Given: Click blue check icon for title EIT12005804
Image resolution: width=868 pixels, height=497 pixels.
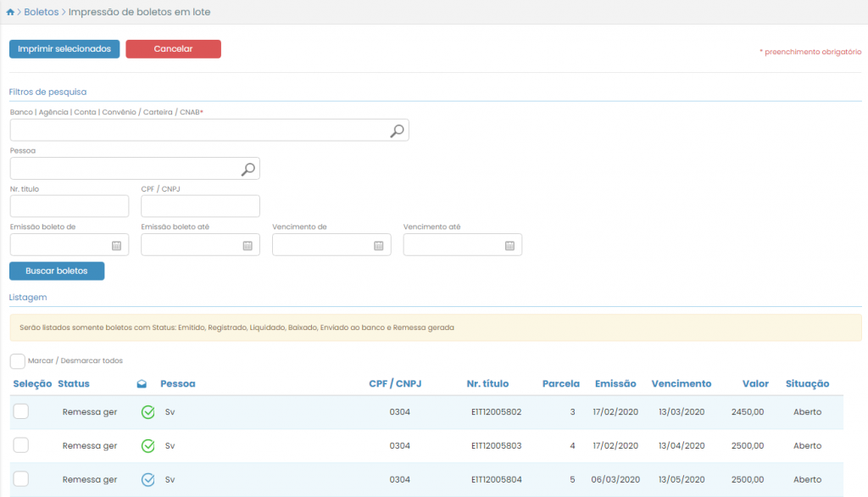Looking at the screenshot, I should (x=147, y=480).
